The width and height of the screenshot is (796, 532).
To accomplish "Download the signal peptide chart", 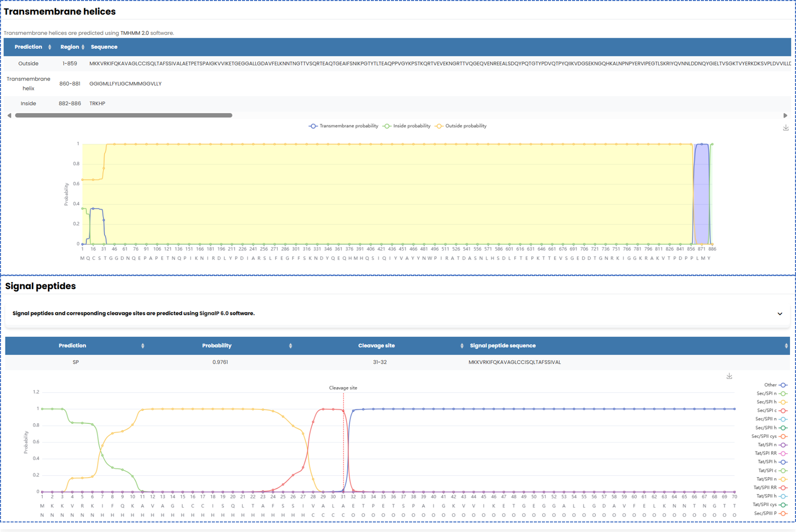I will point(729,376).
